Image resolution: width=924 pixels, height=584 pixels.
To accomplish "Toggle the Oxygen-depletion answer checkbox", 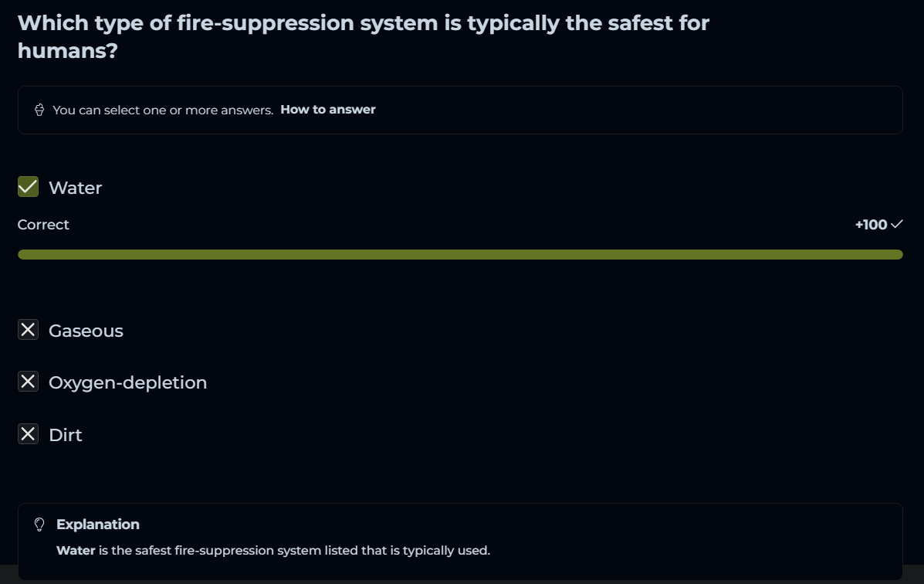I will [28, 382].
